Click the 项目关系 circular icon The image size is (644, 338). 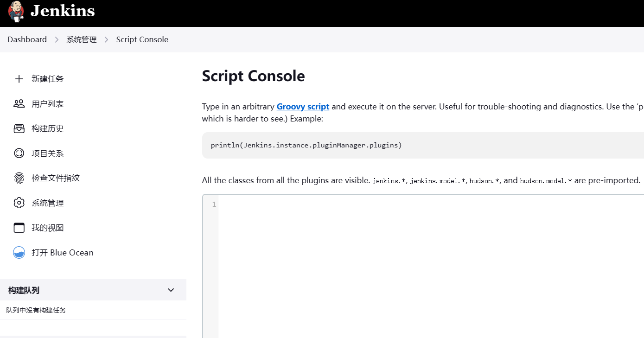(19, 153)
